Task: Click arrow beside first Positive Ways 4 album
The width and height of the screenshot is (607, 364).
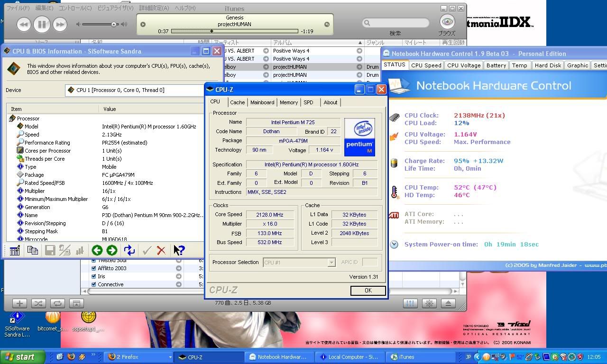Action: [359, 51]
